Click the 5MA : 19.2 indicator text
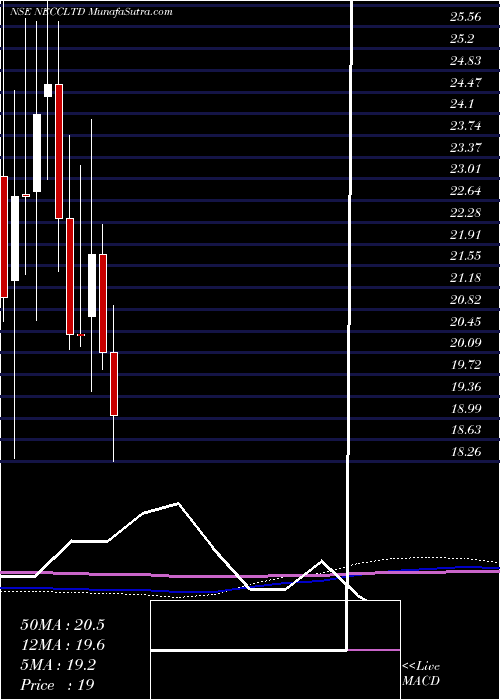This screenshot has width=500, height=700. [58, 665]
